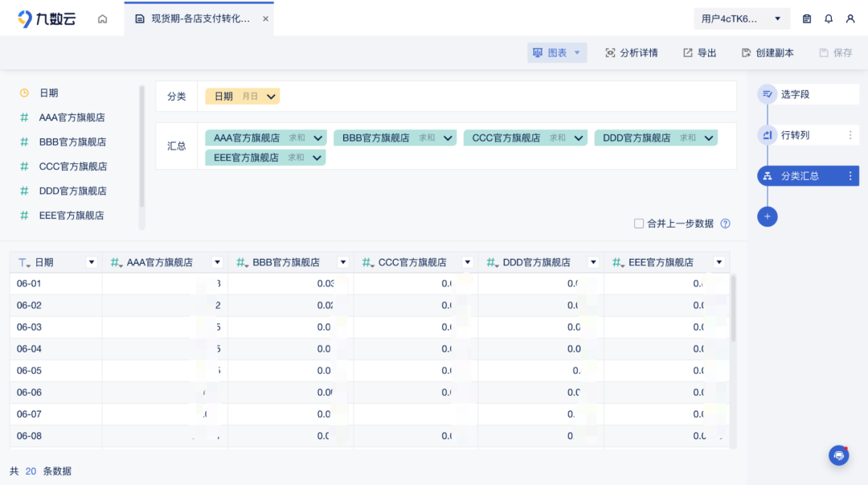Open the user profile icon
This screenshot has height=485, width=868.
851,18
